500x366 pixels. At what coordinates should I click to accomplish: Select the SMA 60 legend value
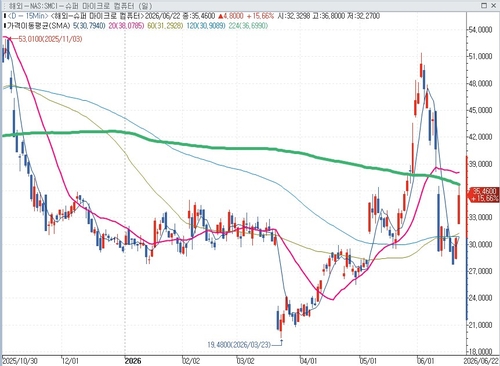coord(165,26)
